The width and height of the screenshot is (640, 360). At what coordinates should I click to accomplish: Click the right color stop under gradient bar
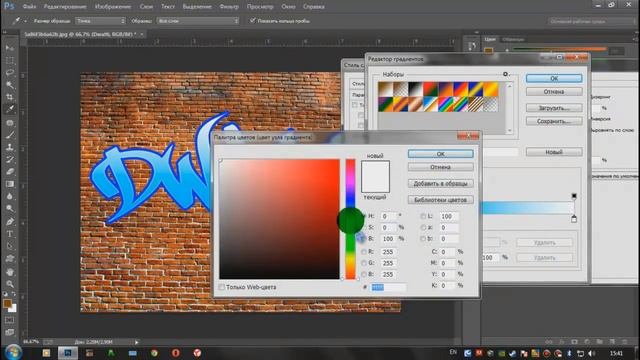tap(574, 219)
